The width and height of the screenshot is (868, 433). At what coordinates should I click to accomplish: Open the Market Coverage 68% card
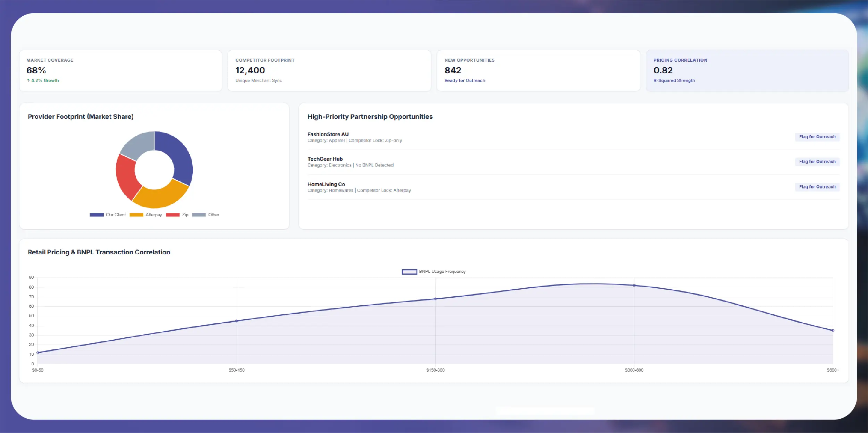(x=120, y=70)
